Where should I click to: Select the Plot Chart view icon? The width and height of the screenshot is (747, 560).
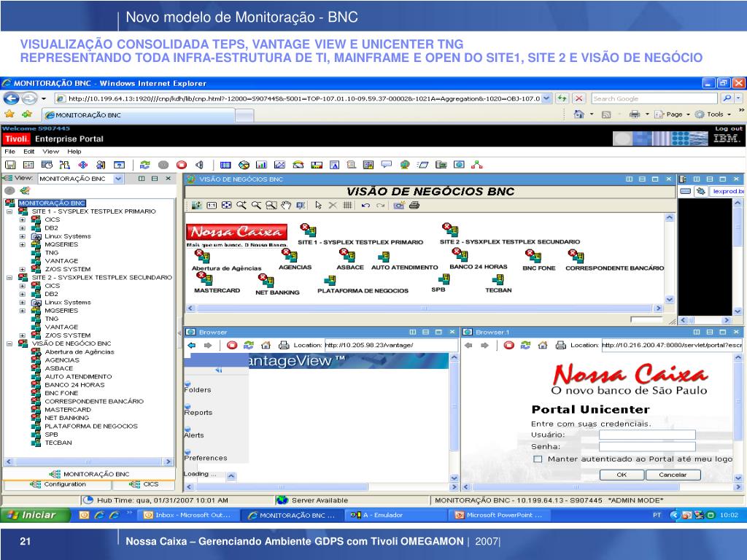279,165
